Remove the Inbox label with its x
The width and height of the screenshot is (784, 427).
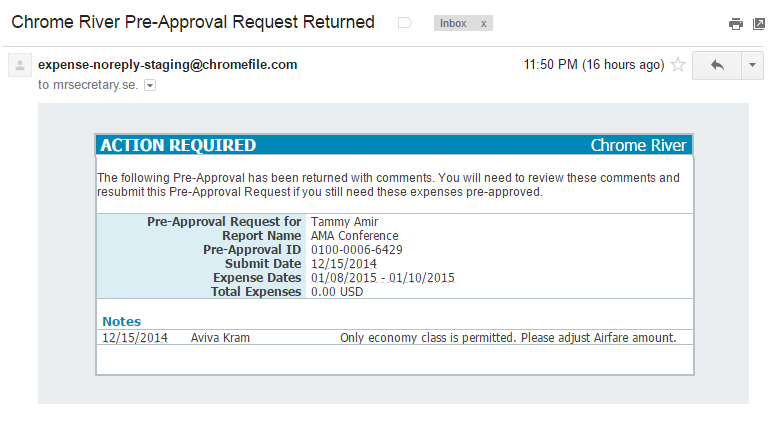coord(482,23)
